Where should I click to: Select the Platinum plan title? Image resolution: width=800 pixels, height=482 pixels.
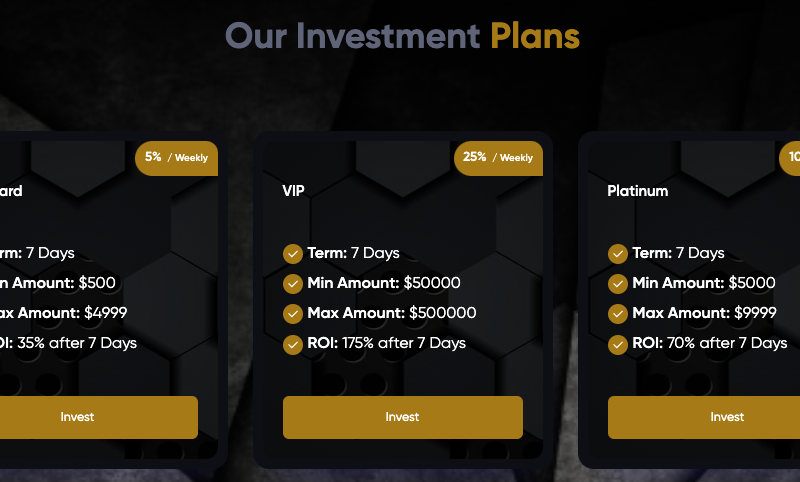(x=637, y=191)
